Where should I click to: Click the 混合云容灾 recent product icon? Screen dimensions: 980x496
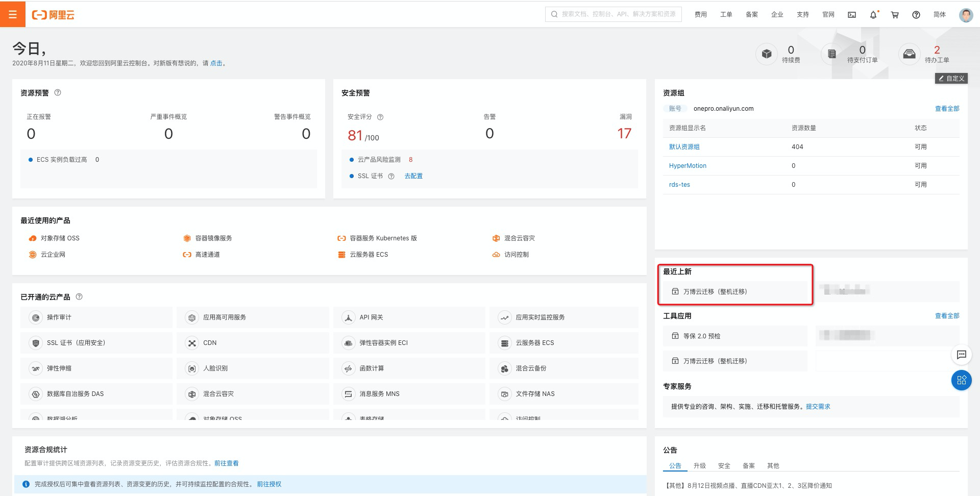(496, 238)
